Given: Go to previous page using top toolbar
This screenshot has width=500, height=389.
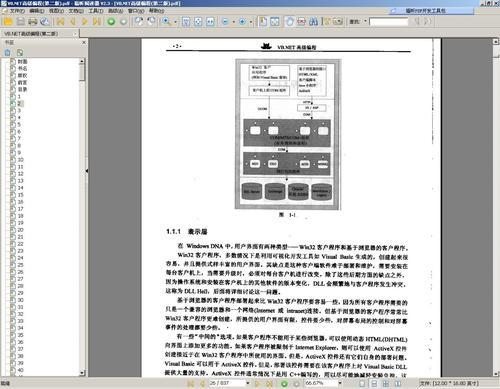Looking at the screenshot, I should [73, 22].
